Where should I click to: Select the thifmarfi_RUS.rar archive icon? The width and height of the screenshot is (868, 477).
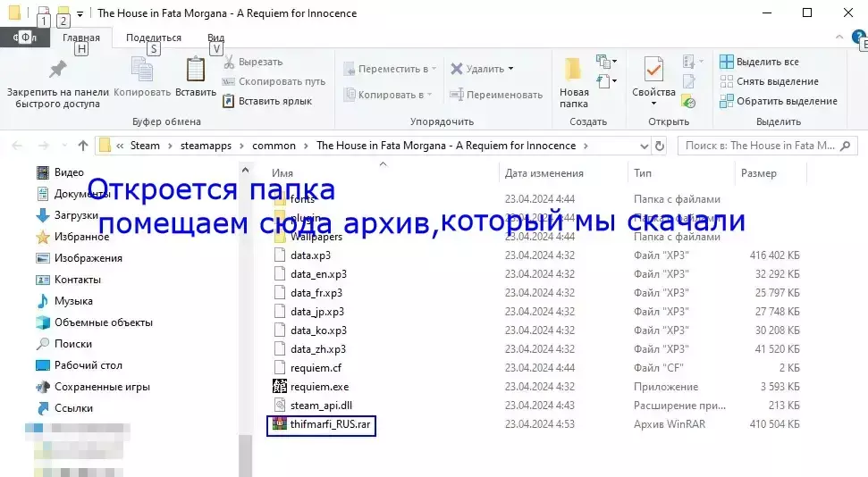pos(280,424)
